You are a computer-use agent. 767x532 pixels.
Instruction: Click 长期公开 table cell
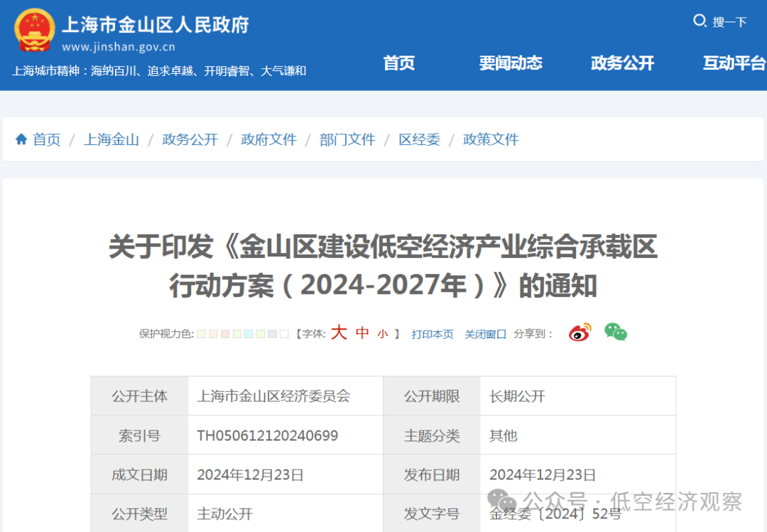tap(577, 396)
